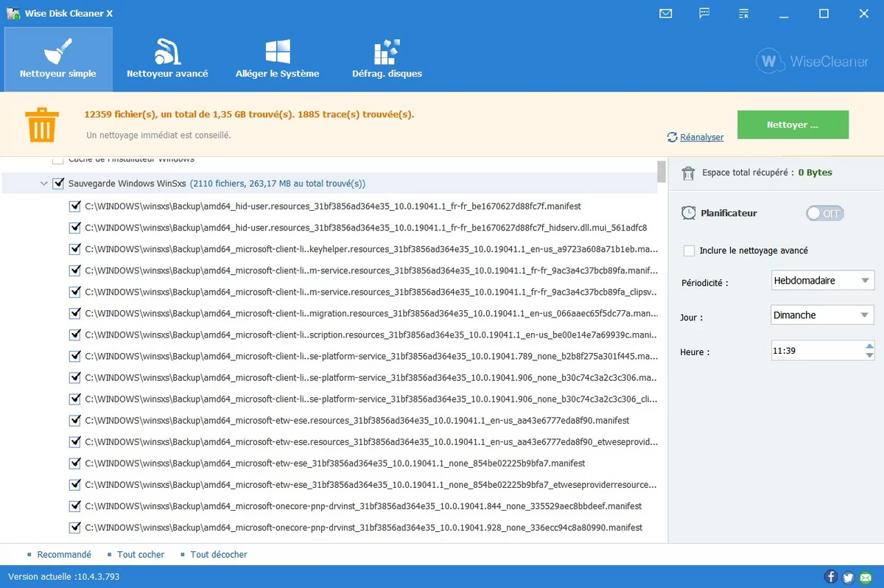Open the Twitter icon in status bar

tap(848, 577)
